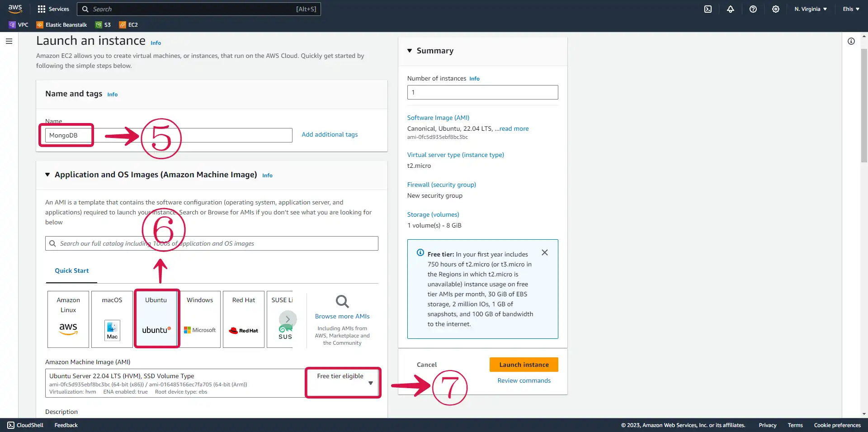Select the Ubuntu AMI tile

156,319
